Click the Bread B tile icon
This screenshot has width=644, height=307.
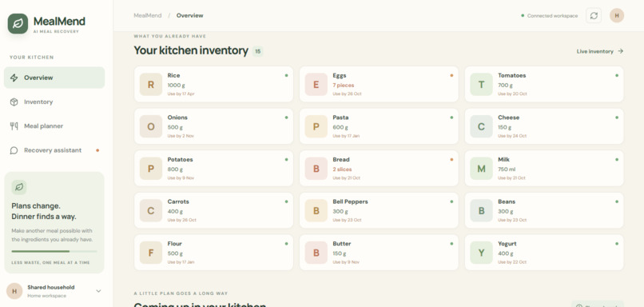point(316,169)
